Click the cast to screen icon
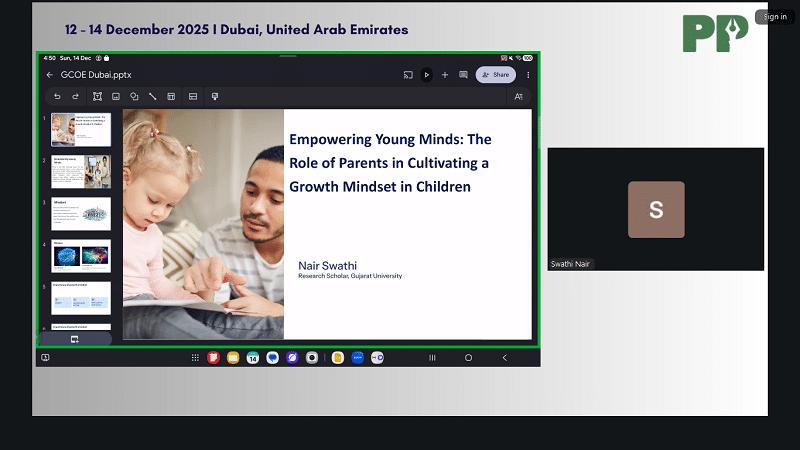Image resolution: width=800 pixels, height=450 pixels. (x=408, y=75)
